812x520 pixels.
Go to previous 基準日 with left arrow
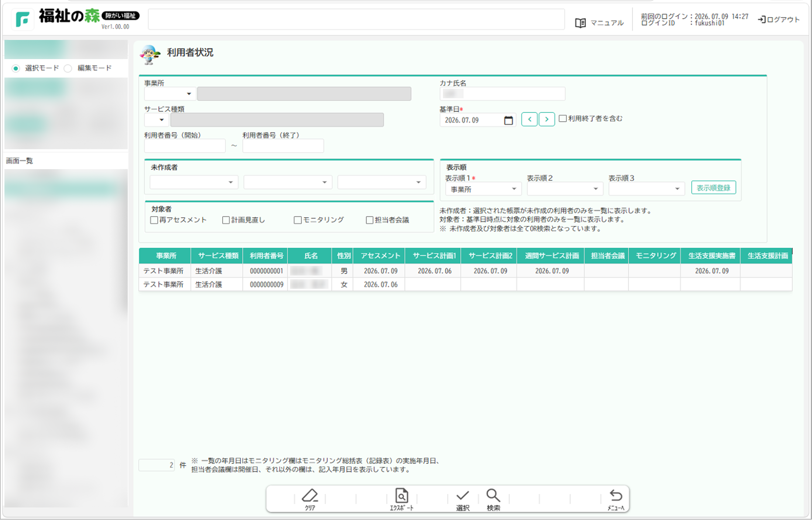pos(529,119)
